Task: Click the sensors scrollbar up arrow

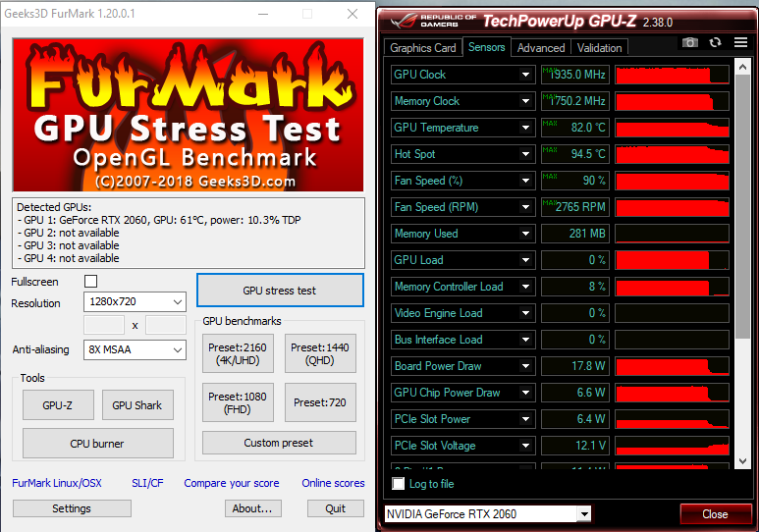Action: 742,67
